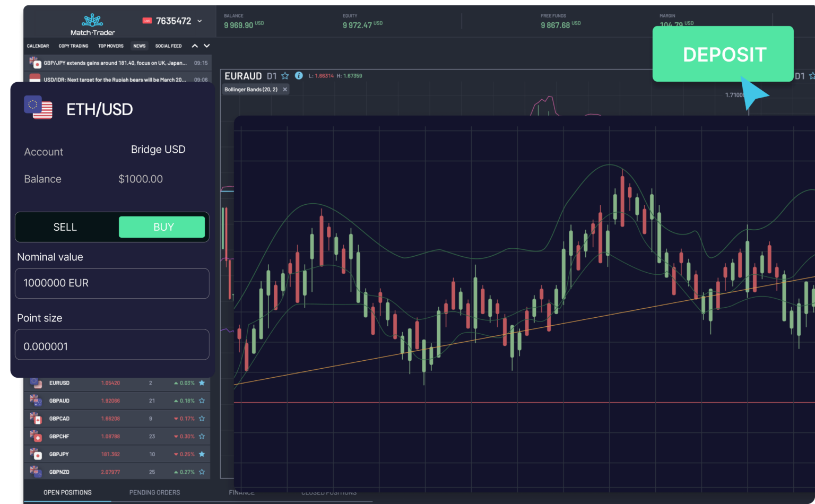Switch order side to SELL
815x504 pixels.
tap(65, 227)
